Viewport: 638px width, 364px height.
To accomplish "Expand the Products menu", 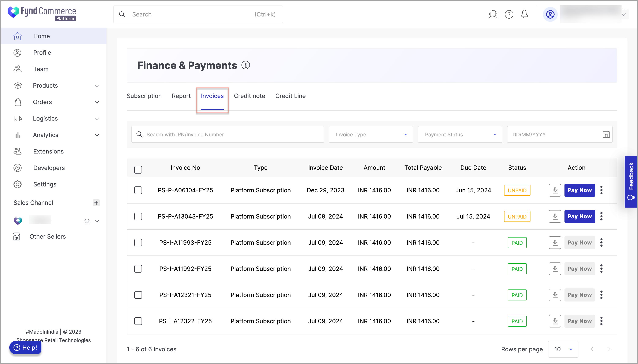I will 97,86.
